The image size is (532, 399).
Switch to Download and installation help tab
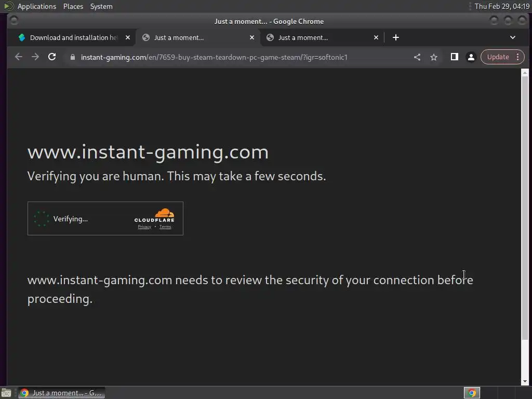click(x=73, y=37)
